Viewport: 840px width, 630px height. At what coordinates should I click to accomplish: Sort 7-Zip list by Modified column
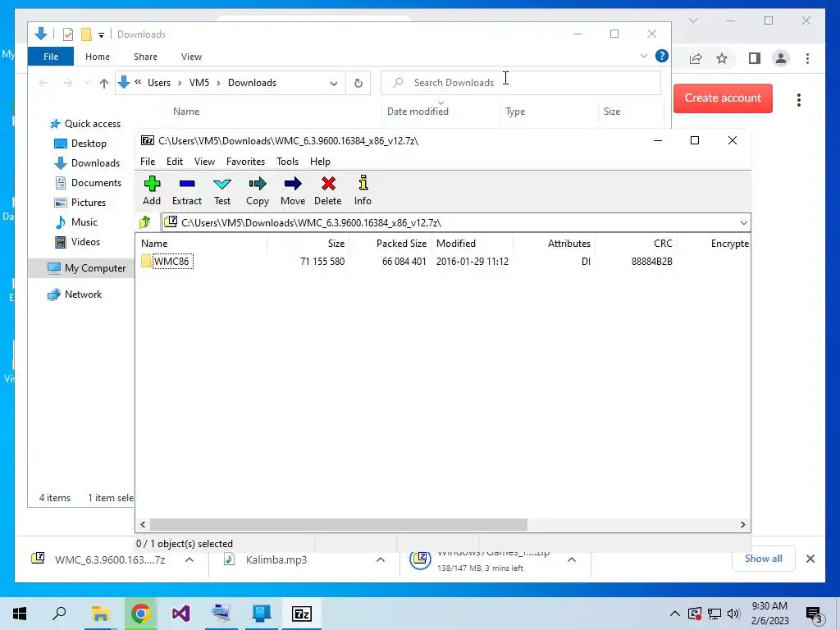click(x=472, y=243)
